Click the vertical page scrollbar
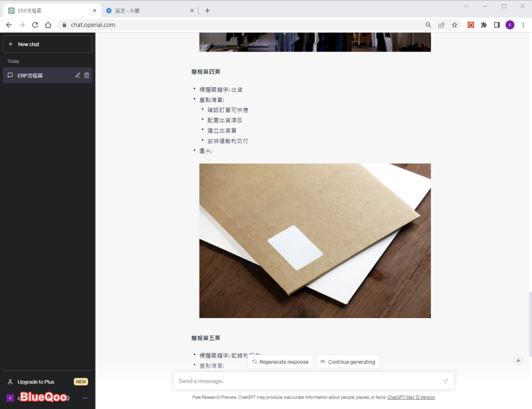The height and width of the screenshot is (409, 532). pyautogui.click(x=529, y=322)
